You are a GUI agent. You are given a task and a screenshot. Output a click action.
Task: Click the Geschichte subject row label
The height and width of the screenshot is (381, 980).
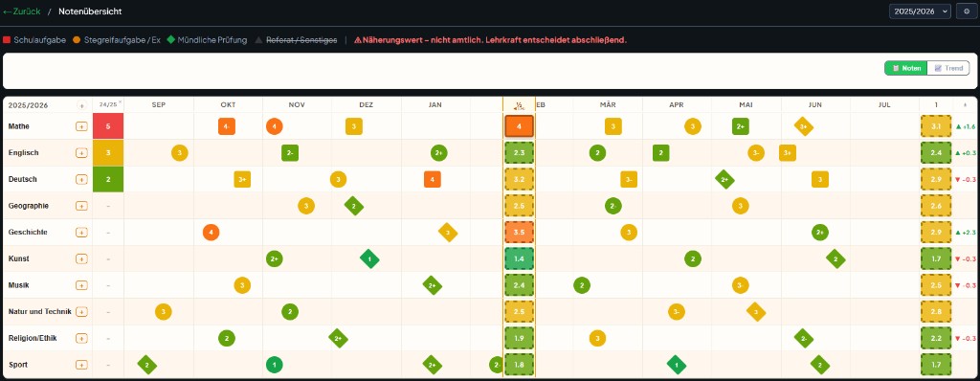[x=28, y=232]
